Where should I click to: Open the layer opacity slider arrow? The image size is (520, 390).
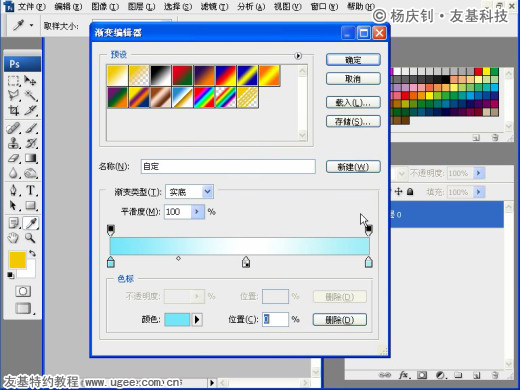(479, 173)
